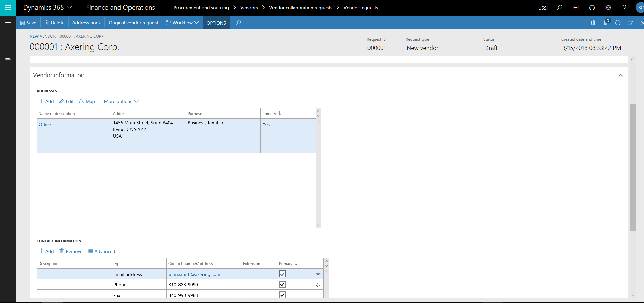Open the Dynamics 365 app launcher waffle
The height and width of the screenshot is (303, 644).
pyautogui.click(x=8, y=8)
